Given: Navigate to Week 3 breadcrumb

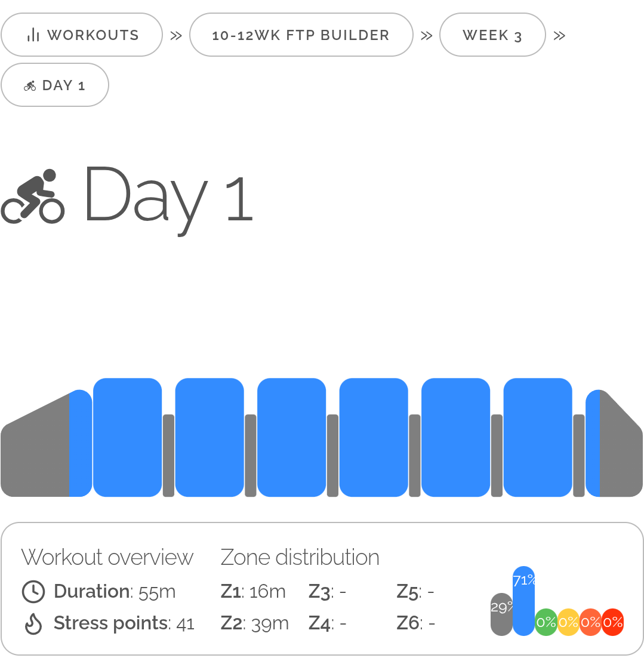Looking at the screenshot, I should pyautogui.click(x=492, y=35).
